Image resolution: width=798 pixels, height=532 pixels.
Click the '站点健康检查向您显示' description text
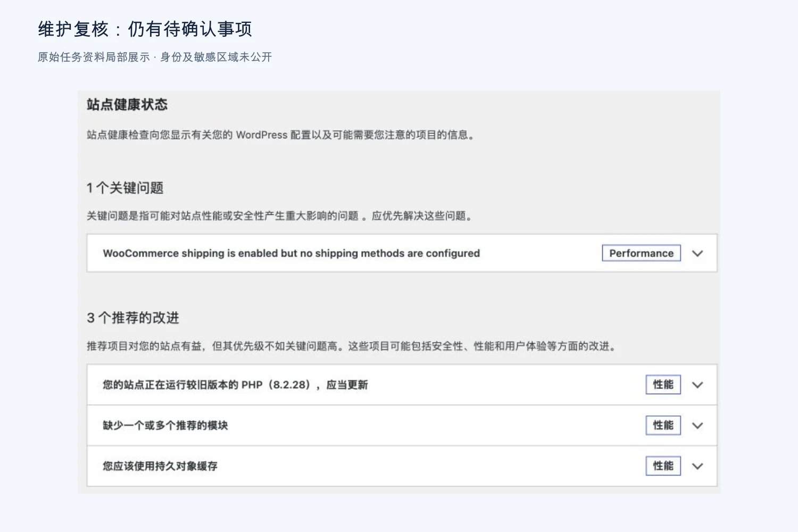tap(280, 135)
